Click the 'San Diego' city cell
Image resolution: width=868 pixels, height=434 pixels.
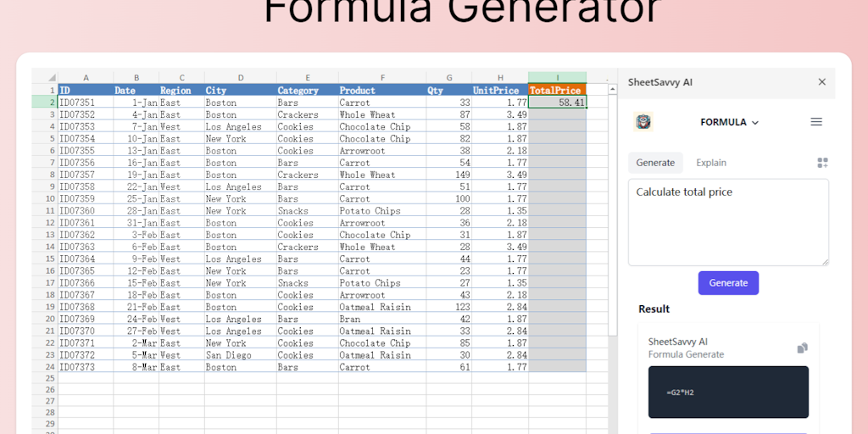(x=240, y=355)
